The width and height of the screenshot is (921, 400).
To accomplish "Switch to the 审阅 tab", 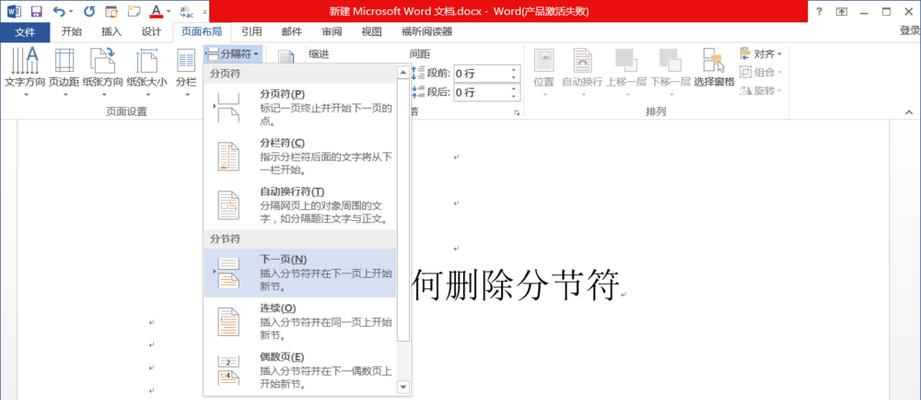I will 332,32.
